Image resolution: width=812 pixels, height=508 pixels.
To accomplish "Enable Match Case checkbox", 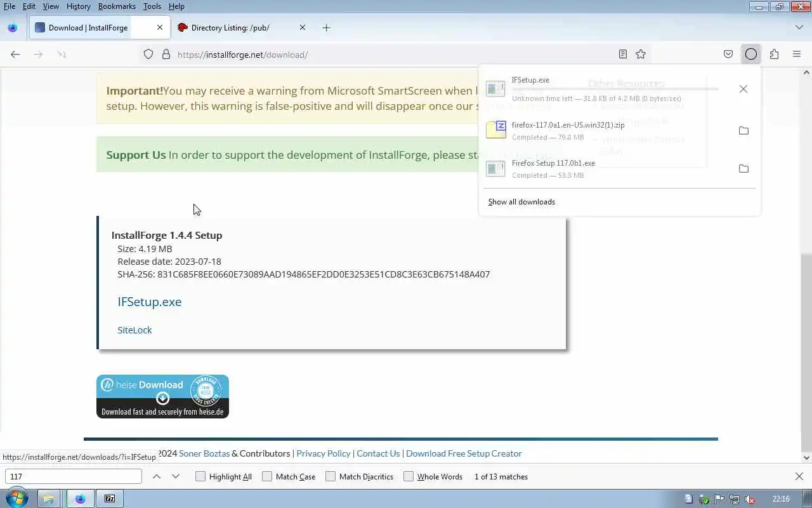I will point(267,477).
